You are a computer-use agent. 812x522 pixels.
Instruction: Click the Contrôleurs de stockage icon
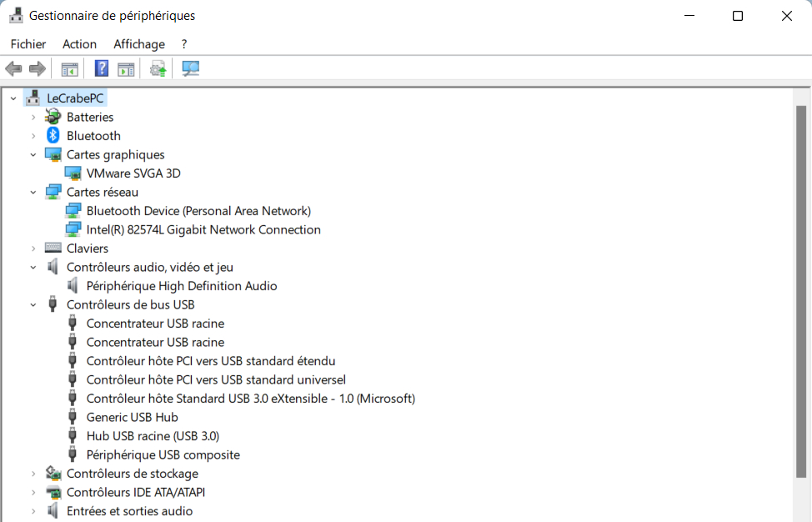point(53,474)
